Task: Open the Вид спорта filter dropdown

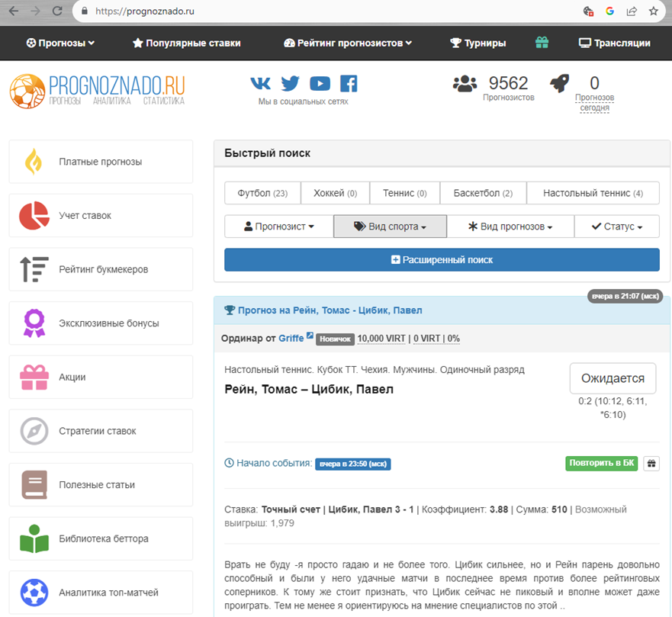Action: point(390,227)
